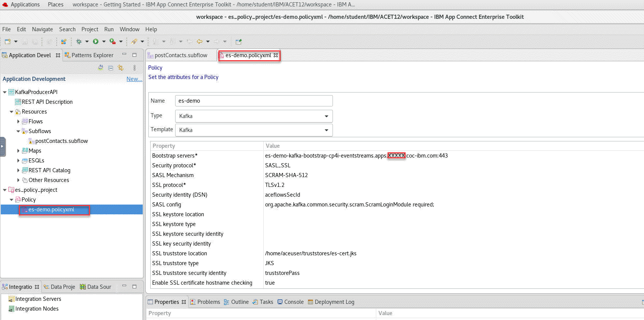Open the Type dropdown showing Kafka
644x320 pixels.
click(x=253, y=116)
